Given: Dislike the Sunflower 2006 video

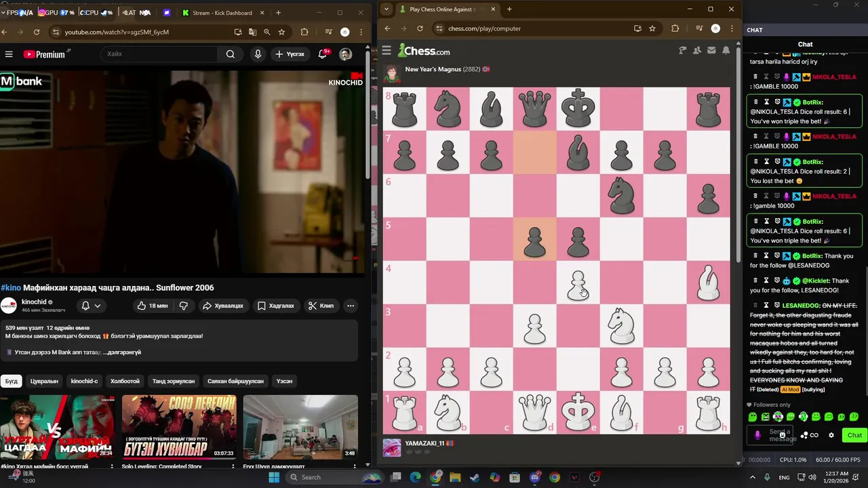Looking at the screenshot, I should (x=183, y=306).
